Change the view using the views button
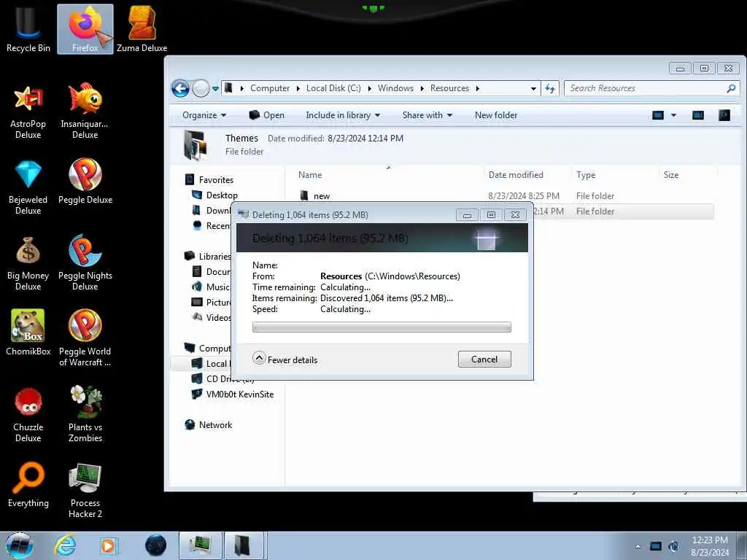The height and width of the screenshot is (560, 747). click(658, 115)
